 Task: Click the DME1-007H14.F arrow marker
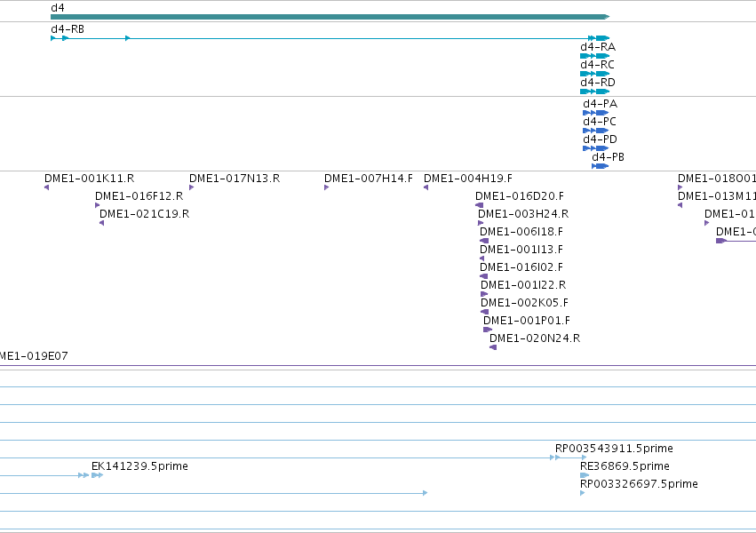[x=326, y=187]
